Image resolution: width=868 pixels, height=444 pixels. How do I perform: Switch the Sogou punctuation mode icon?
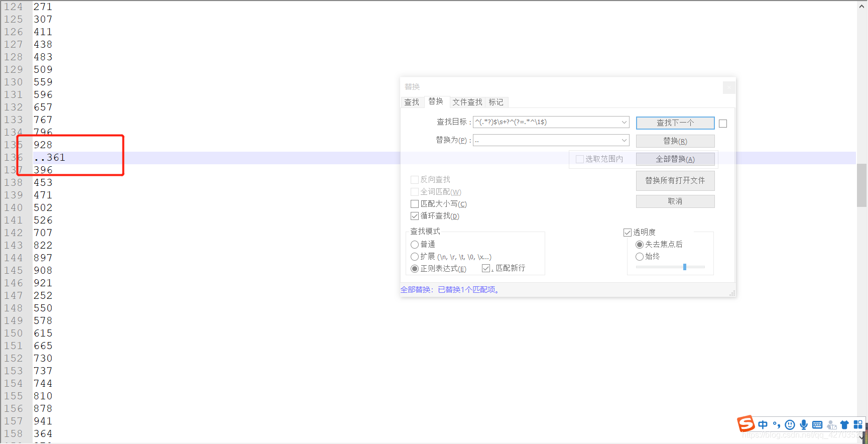click(777, 424)
